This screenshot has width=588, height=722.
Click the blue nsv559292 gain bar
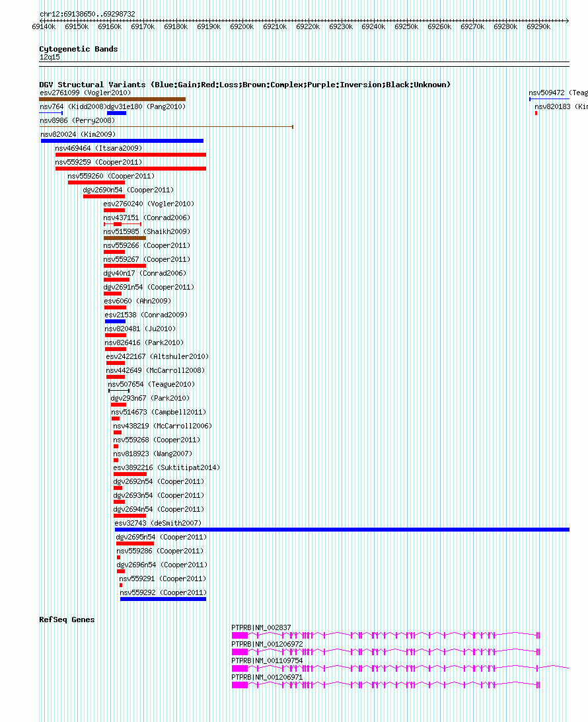pyautogui.click(x=163, y=599)
